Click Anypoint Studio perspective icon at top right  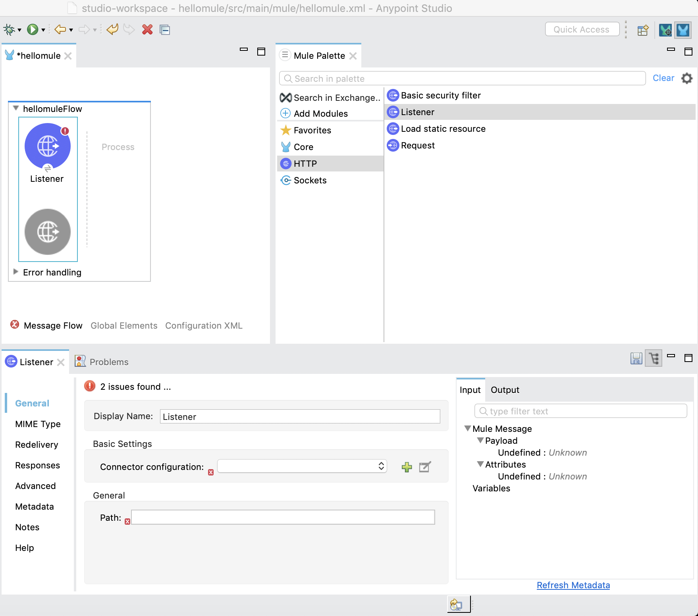(x=683, y=30)
